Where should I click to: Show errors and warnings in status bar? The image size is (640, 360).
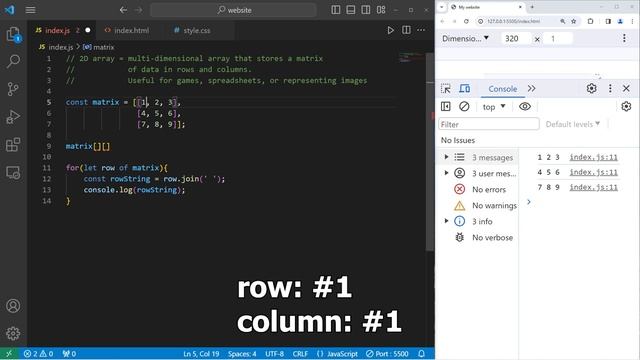click(38, 353)
